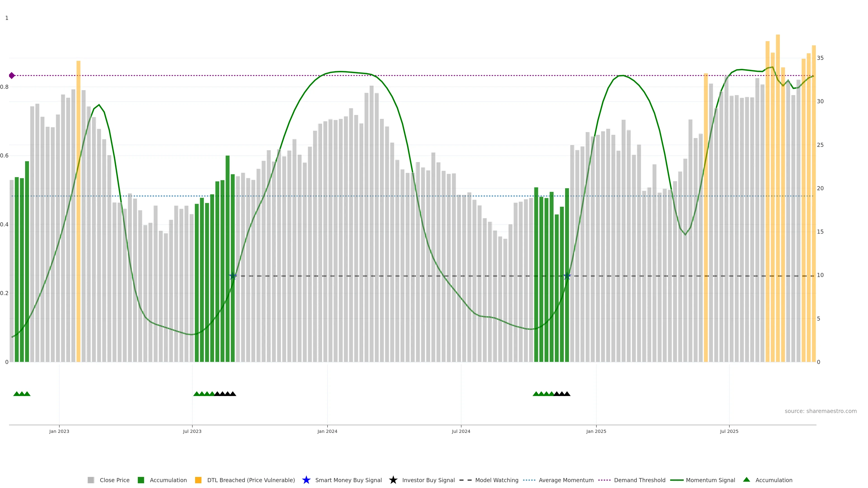Click the purple diamond on the demand threshold line

pos(12,75)
